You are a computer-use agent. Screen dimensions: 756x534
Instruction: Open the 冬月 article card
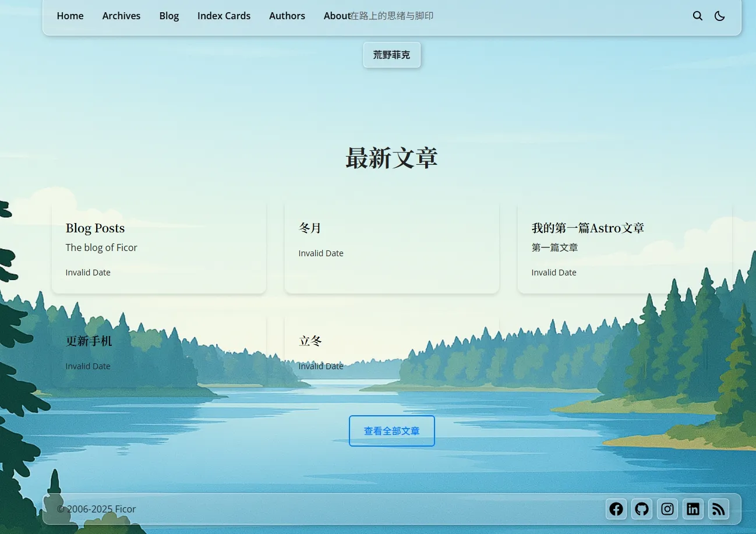click(391, 248)
